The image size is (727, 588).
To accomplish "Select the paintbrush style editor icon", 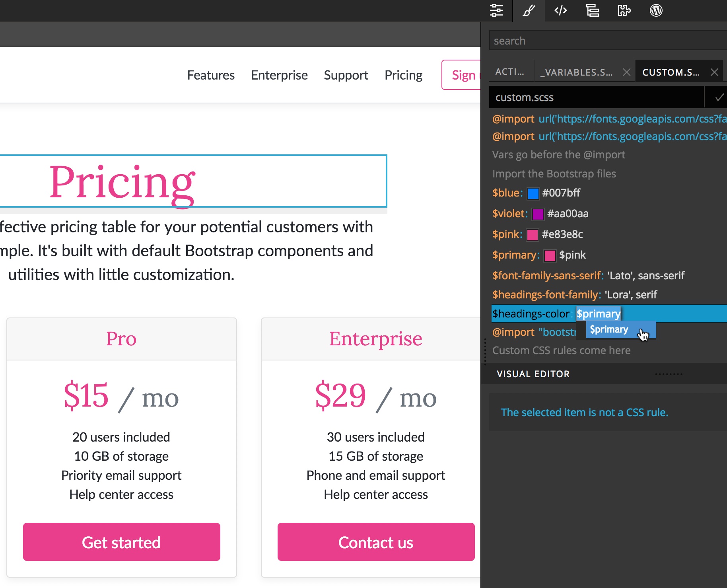I will click(x=529, y=10).
